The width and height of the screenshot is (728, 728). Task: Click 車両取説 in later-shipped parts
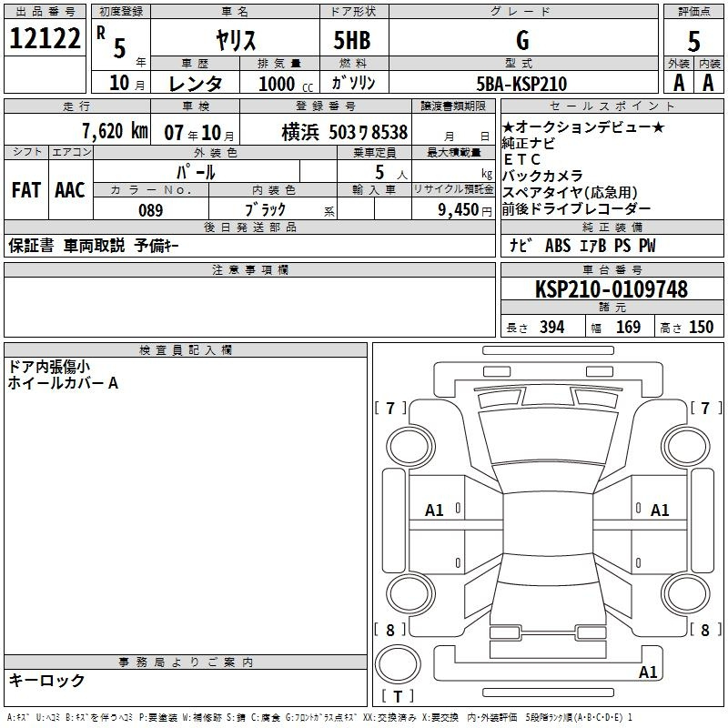(x=95, y=245)
